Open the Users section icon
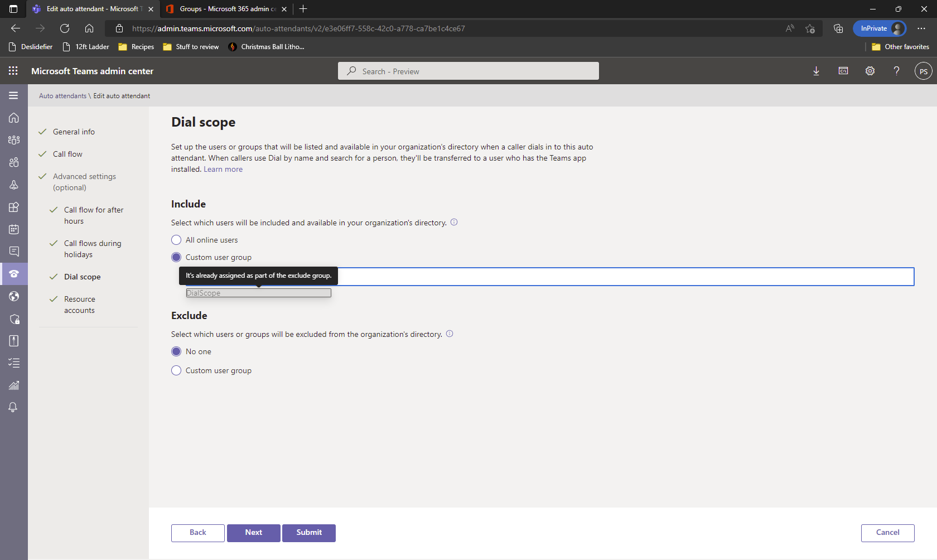937x560 pixels. click(14, 162)
